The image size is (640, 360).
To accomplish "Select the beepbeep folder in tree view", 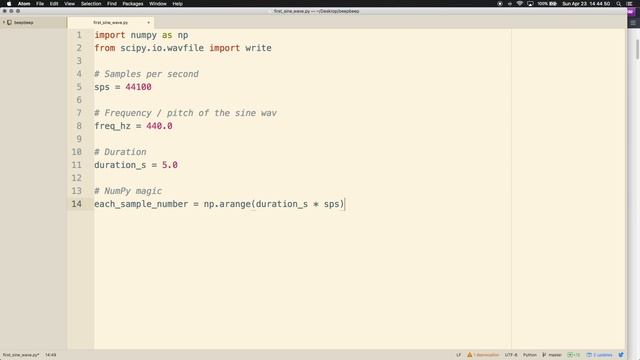I will point(24,22).
